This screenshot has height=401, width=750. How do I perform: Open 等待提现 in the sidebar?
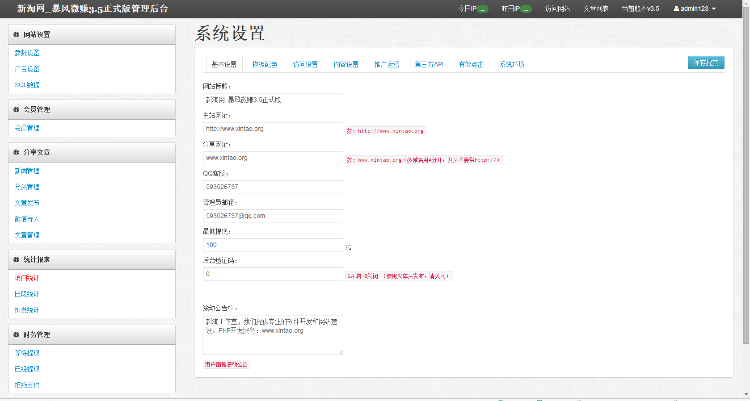click(x=27, y=353)
